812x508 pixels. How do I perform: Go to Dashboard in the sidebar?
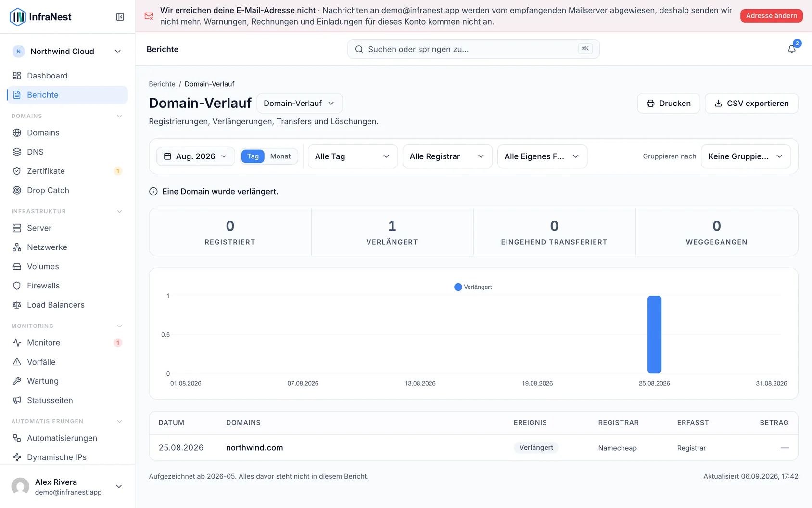coord(67,76)
